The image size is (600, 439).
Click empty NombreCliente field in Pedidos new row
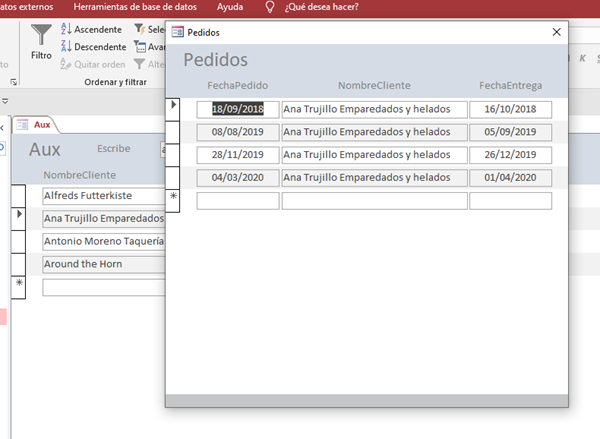374,201
